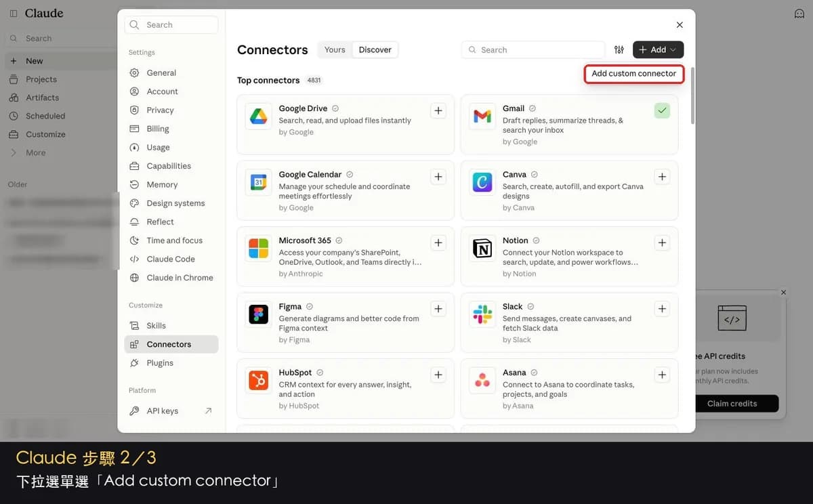This screenshot has height=504, width=813.
Task: Add the Figma connector
Action: 438,309
